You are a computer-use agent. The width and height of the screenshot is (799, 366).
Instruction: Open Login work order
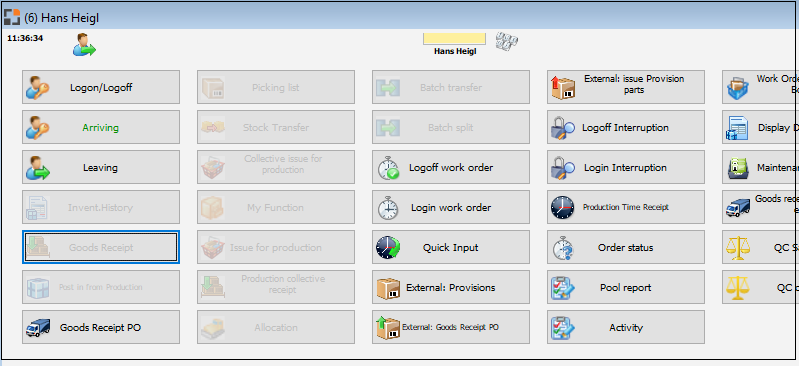[x=450, y=207]
